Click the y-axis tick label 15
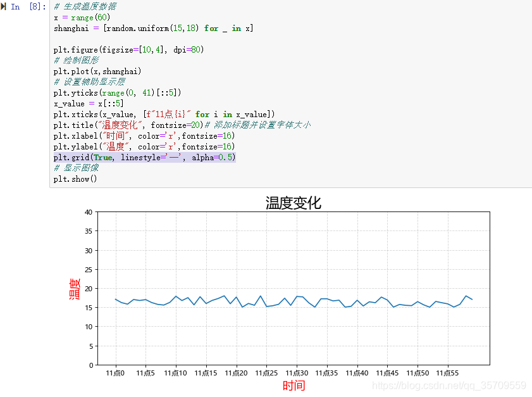This screenshot has height=397, width=532. click(89, 308)
